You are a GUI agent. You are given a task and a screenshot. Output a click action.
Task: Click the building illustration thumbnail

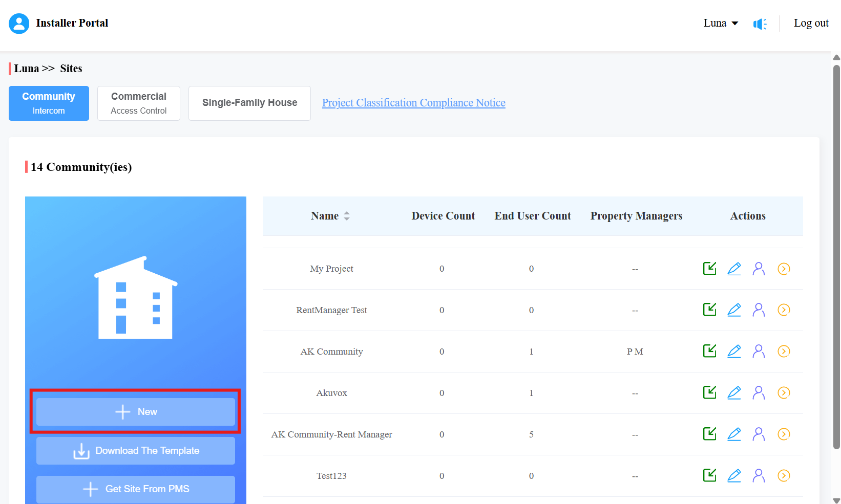click(x=136, y=297)
